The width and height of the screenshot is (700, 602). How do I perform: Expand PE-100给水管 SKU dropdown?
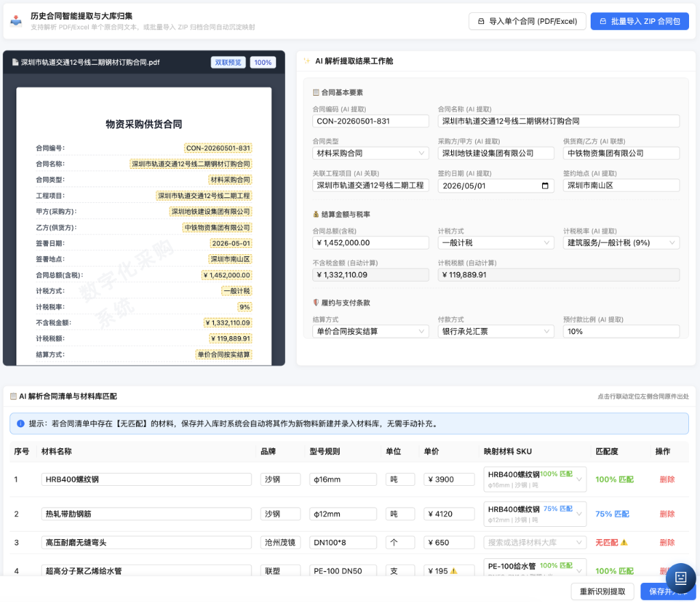click(x=535, y=567)
